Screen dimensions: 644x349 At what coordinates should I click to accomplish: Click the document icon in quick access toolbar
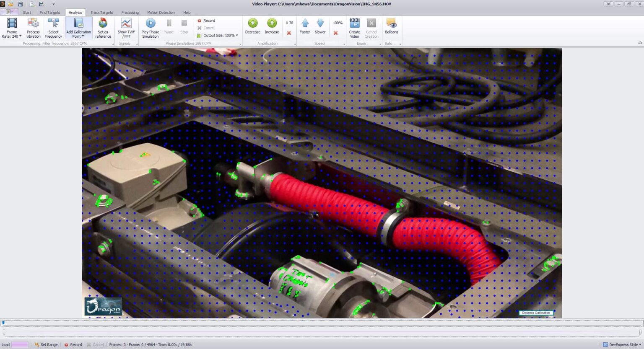(x=32, y=4)
